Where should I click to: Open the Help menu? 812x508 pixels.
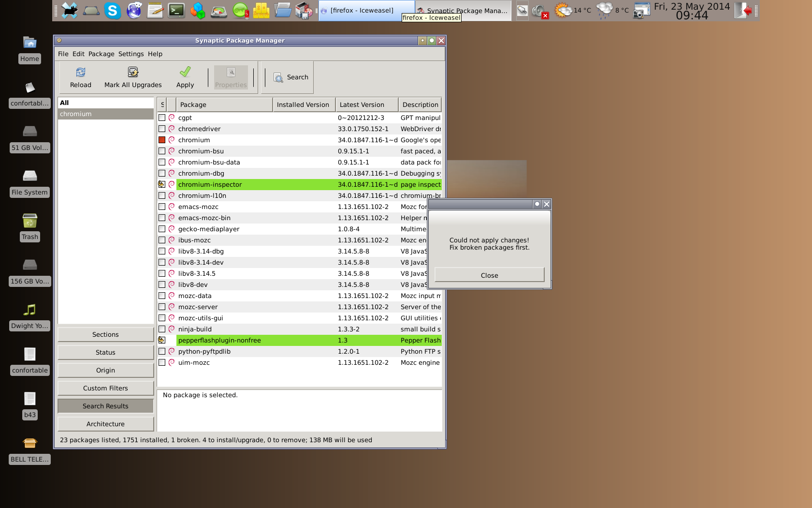155,54
